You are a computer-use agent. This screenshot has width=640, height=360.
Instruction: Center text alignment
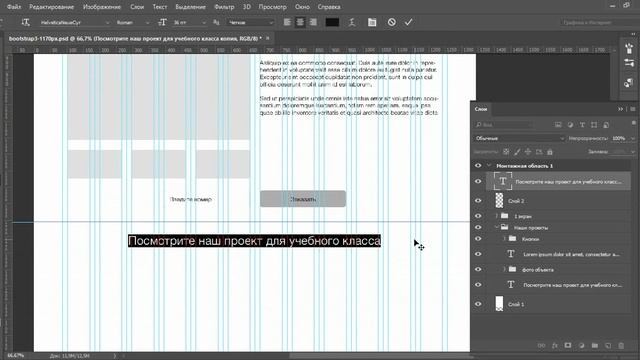click(x=300, y=22)
